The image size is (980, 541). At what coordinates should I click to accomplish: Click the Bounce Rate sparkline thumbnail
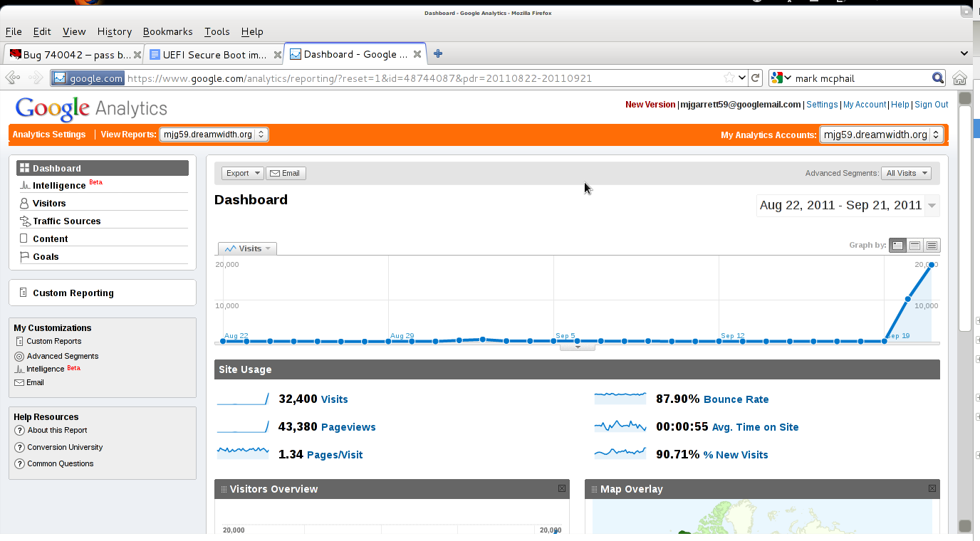pyautogui.click(x=620, y=398)
